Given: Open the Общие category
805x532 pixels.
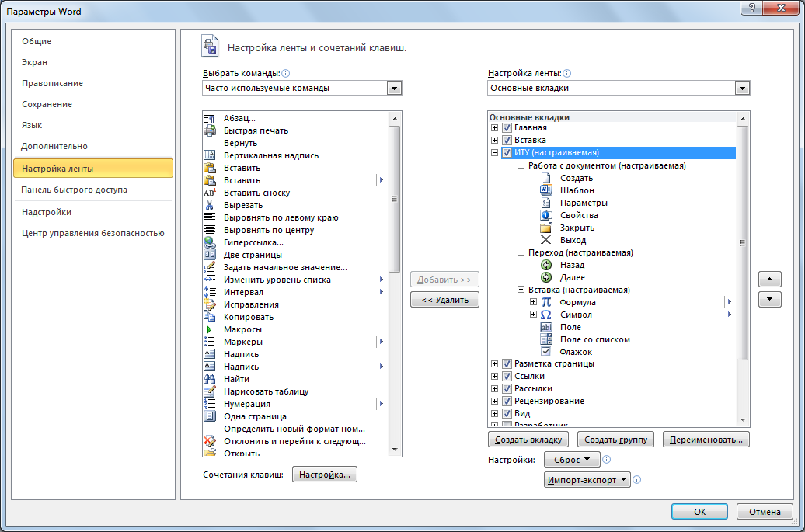Looking at the screenshot, I should click(37, 41).
